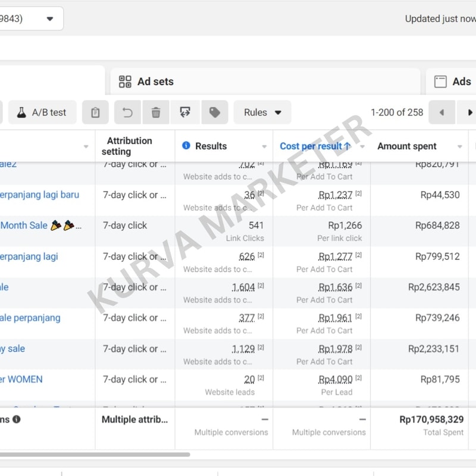Click the 36 results value

(x=249, y=195)
